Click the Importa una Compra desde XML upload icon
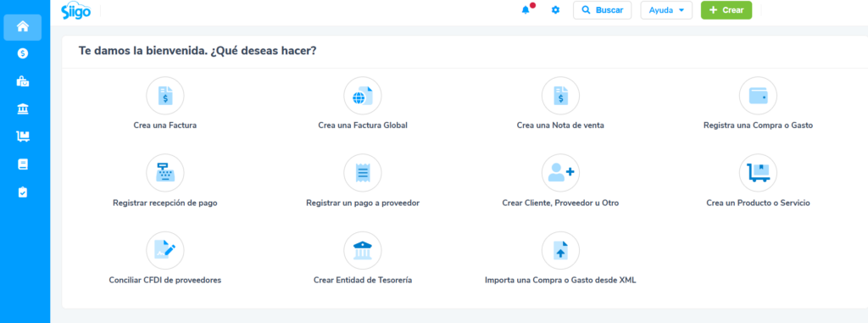This screenshot has width=868, height=323. coord(560,250)
